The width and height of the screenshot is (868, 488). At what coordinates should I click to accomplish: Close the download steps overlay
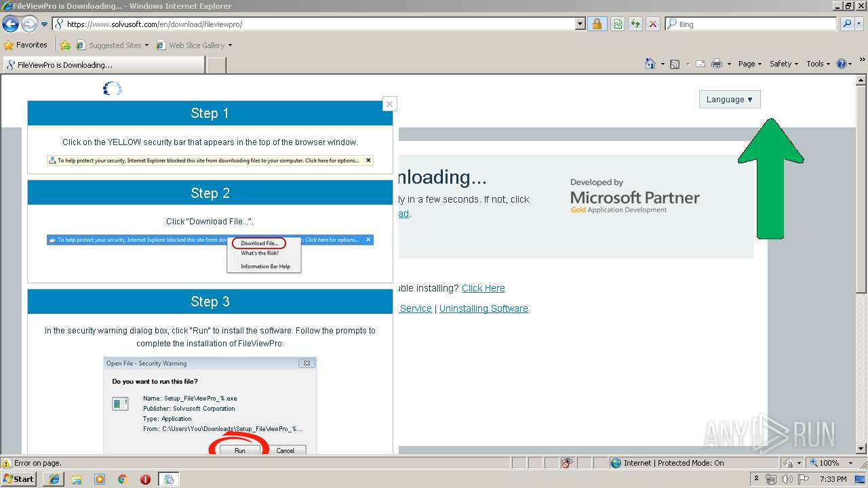(x=389, y=104)
